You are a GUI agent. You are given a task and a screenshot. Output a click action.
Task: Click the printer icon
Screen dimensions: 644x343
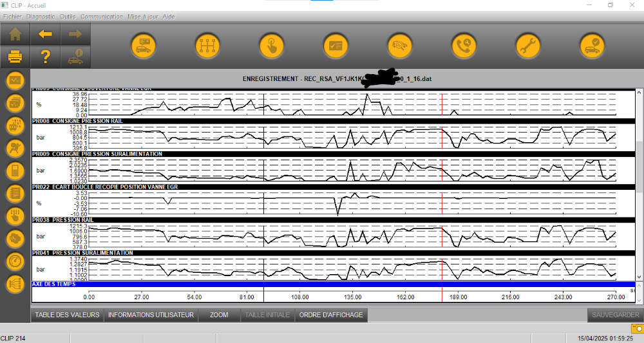15,57
